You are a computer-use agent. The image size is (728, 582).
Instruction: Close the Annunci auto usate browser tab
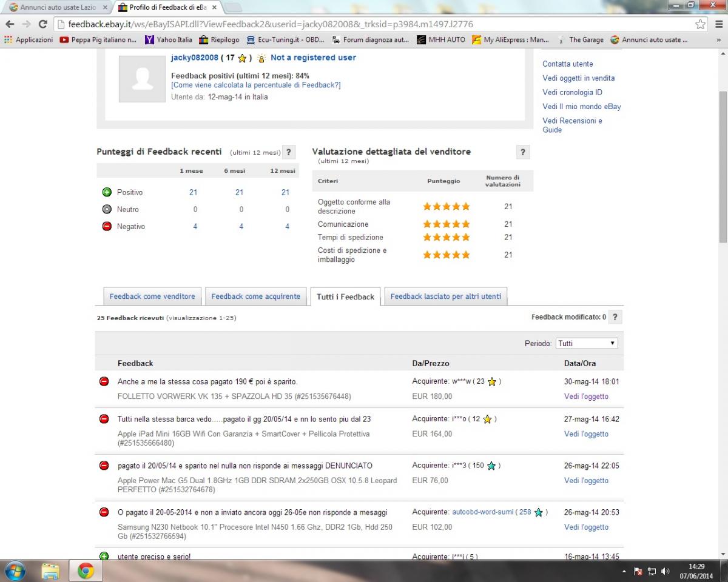(x=105, y=7)
